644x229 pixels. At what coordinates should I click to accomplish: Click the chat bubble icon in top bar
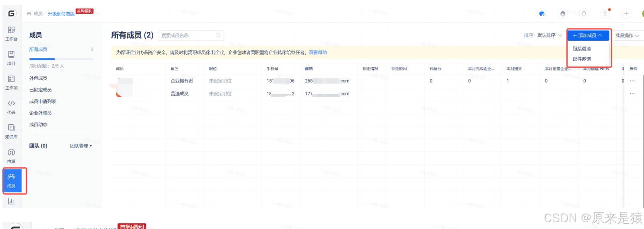point(542,14)
